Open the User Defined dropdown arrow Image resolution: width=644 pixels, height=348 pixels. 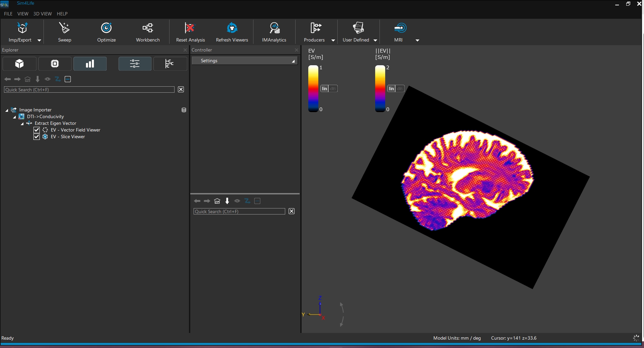point(375,40)
